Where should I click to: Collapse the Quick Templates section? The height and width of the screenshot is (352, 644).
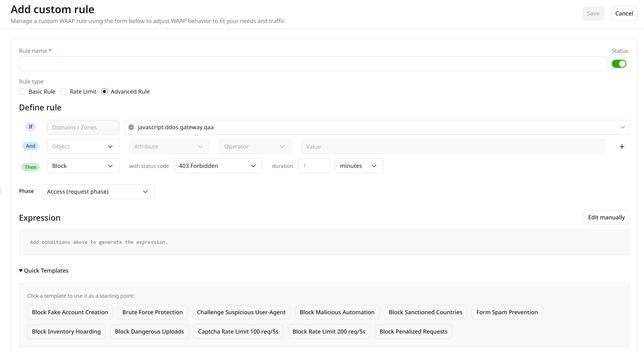pyautogui.click(x=44, y=271)
